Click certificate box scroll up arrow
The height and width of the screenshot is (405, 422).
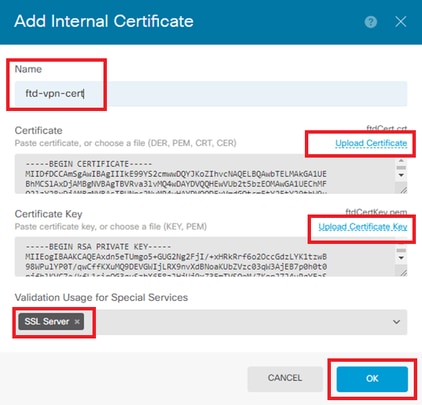pos(401,160)
